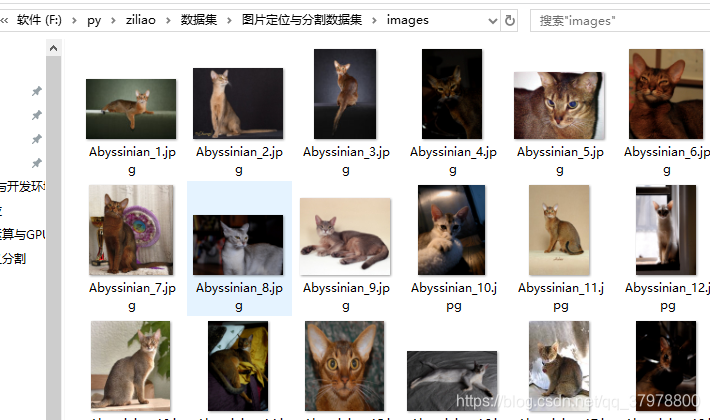The height and width of the screenshot is (420, 710).
Task: Open the address bar history dropdown
Action: tap(493, 20)
